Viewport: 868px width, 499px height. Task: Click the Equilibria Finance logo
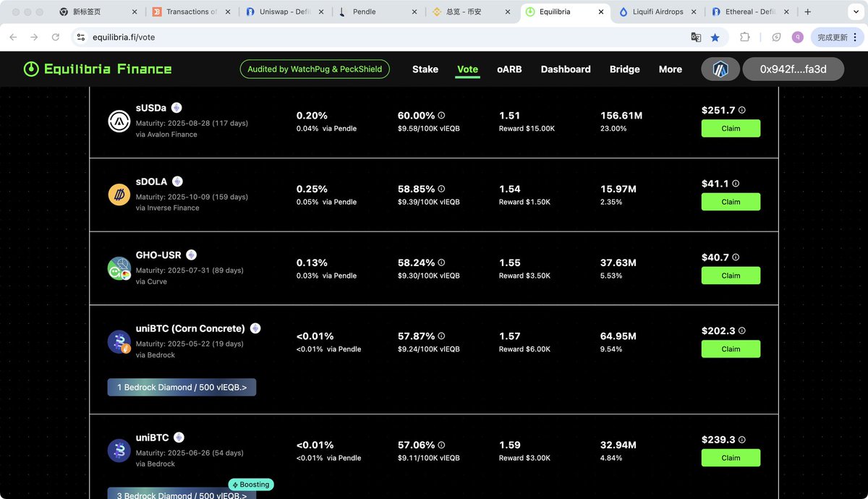[98, 69]
